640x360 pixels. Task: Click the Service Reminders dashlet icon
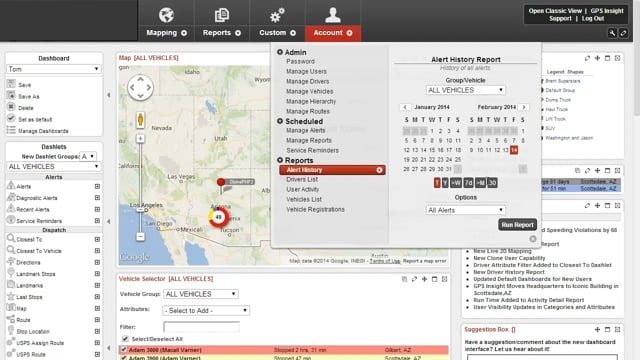pyautogui.click(x=11, y=220)
